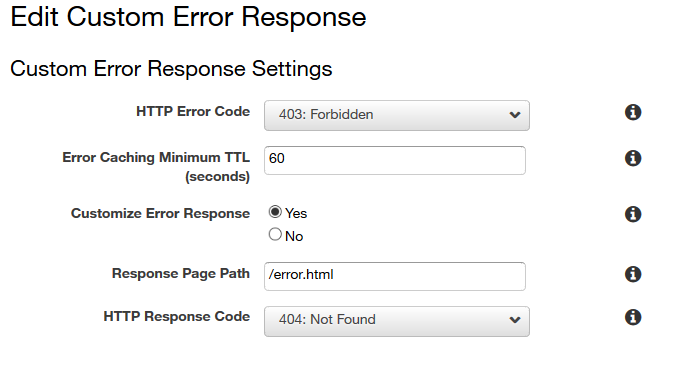Click the 'Yes' label text

pyautogui.click(x=296, y=214)
